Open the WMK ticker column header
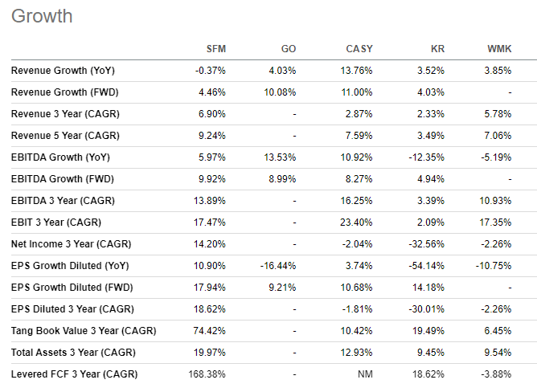The height and width of the screenshot is (392, 537). (499, 49)
